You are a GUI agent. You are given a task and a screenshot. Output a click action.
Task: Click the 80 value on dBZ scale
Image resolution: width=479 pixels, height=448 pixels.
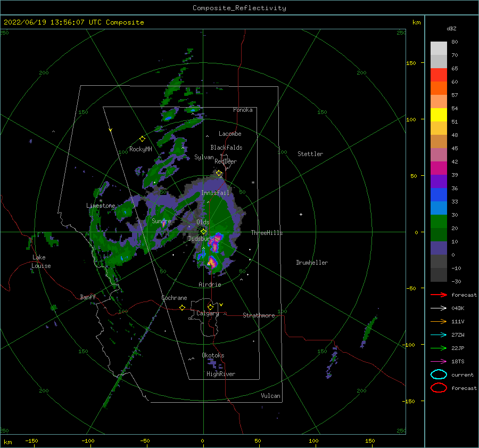455,42
